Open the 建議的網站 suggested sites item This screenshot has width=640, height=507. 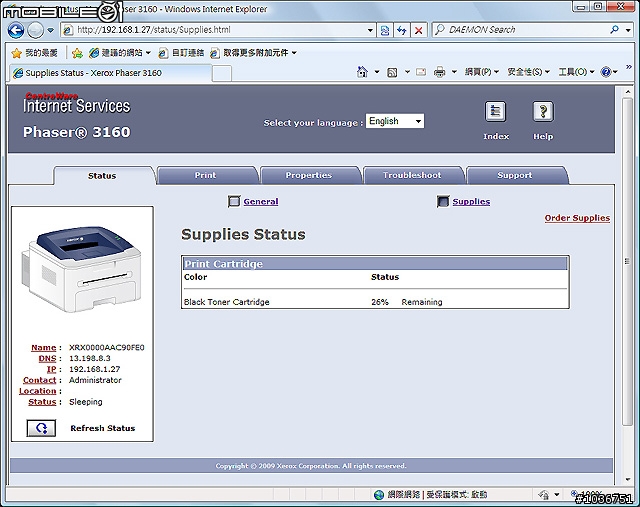pyautogui.click(x=120, y=53)
